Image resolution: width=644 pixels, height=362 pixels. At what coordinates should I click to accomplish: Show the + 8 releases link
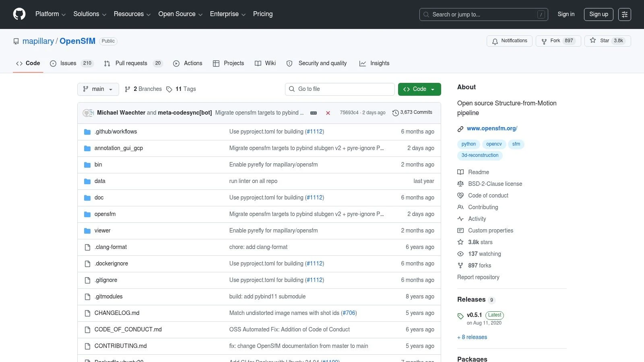(472, 337)
